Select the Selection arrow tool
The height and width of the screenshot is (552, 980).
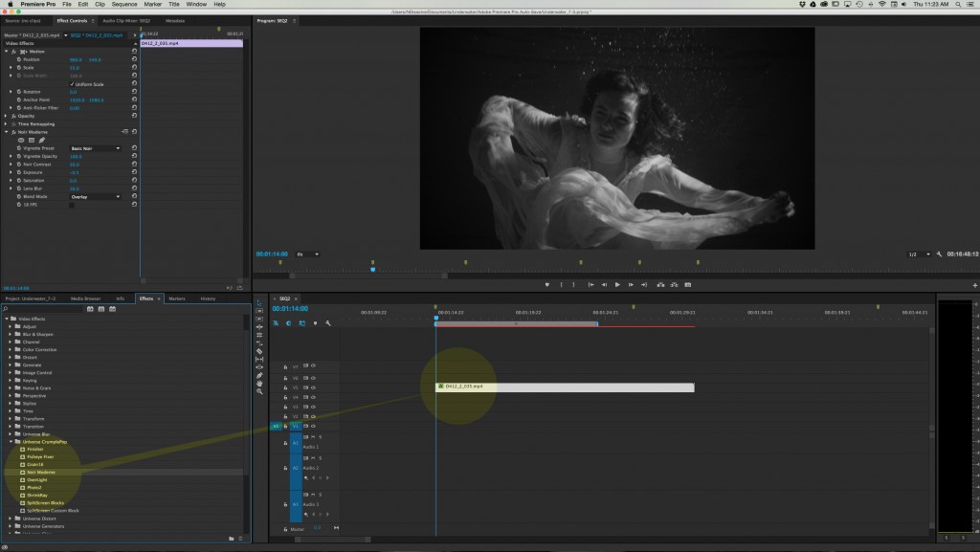(259, 303)
